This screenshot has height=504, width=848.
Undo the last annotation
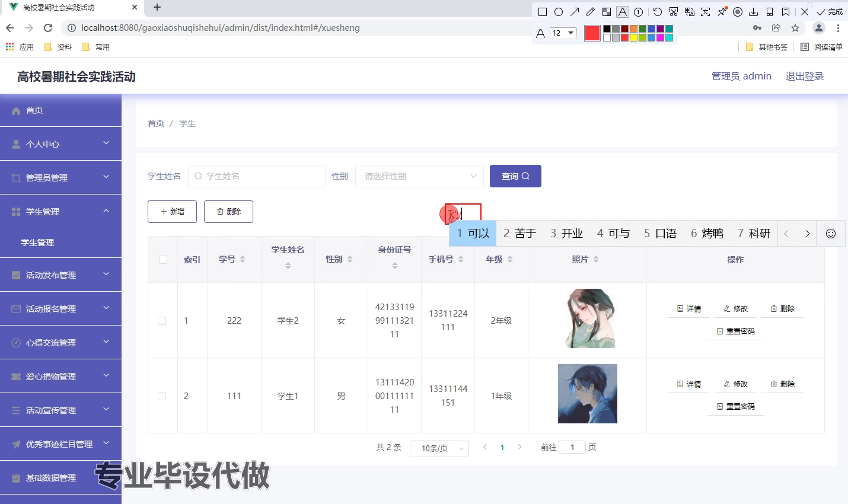click(x=658, y=12)
